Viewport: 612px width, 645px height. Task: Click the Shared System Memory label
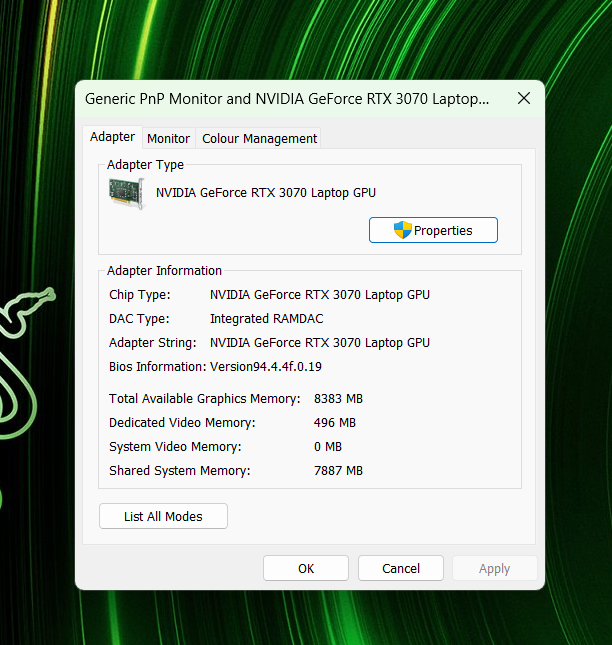point(180,471)
